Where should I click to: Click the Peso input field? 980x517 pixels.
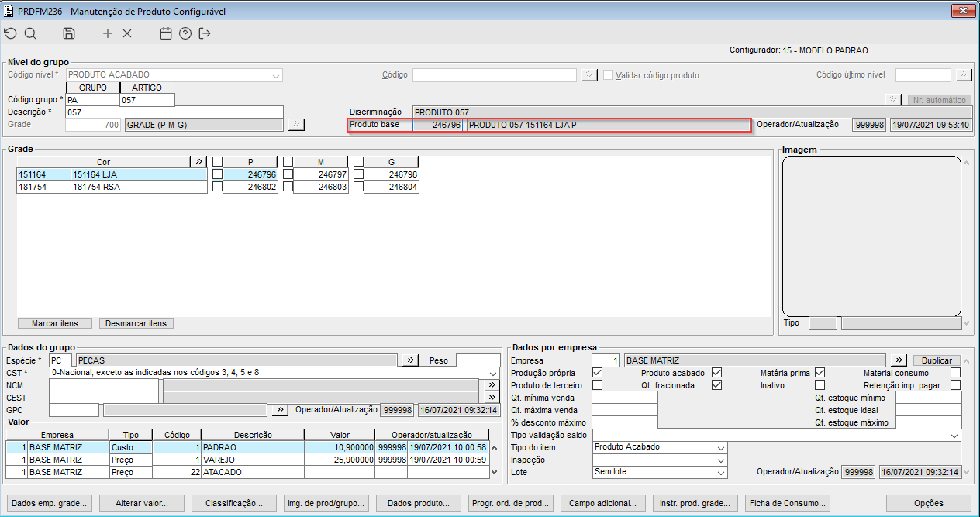point(478,360)
